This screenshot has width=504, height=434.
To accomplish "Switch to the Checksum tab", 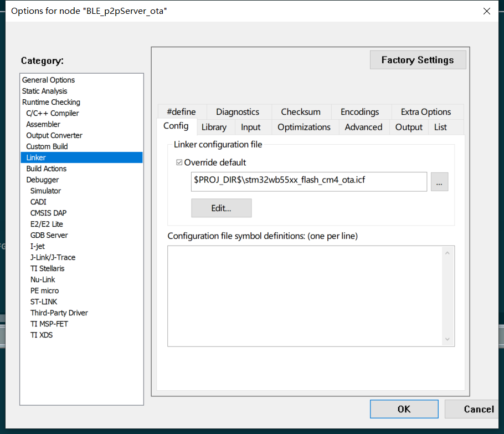I will (x=301, y=111).
